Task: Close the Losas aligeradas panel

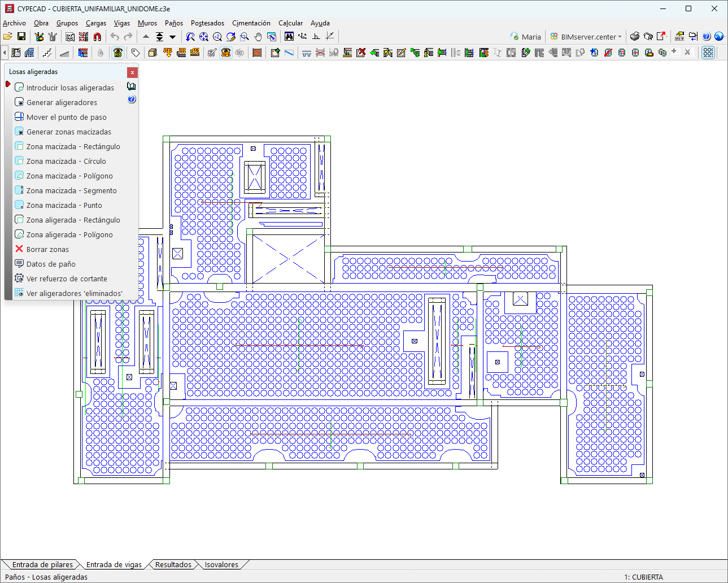Action: pos(132,72)
